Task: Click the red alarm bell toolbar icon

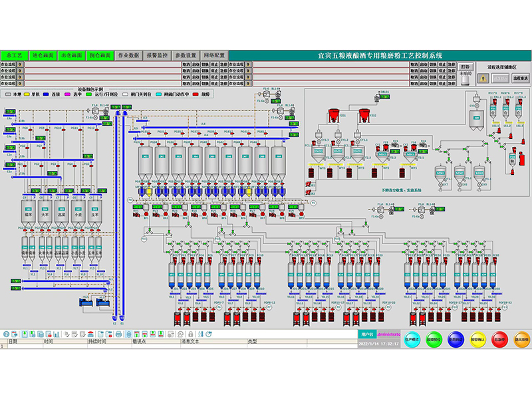Action: (x=90, y=334)
